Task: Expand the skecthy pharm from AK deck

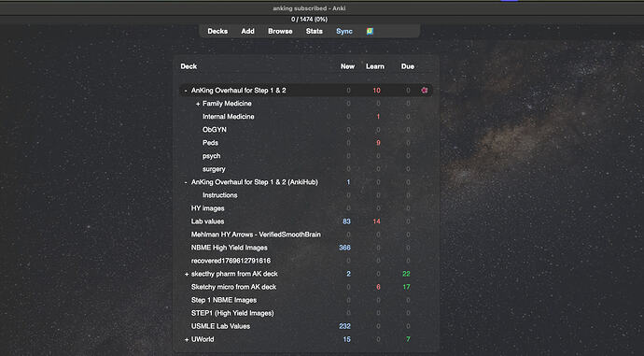Action: pos(187,274)
